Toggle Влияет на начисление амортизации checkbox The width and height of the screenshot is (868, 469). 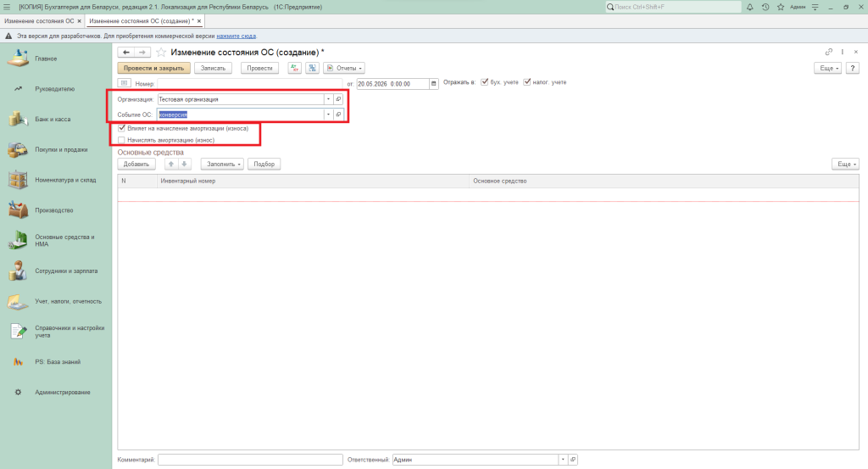click(122, 128)
